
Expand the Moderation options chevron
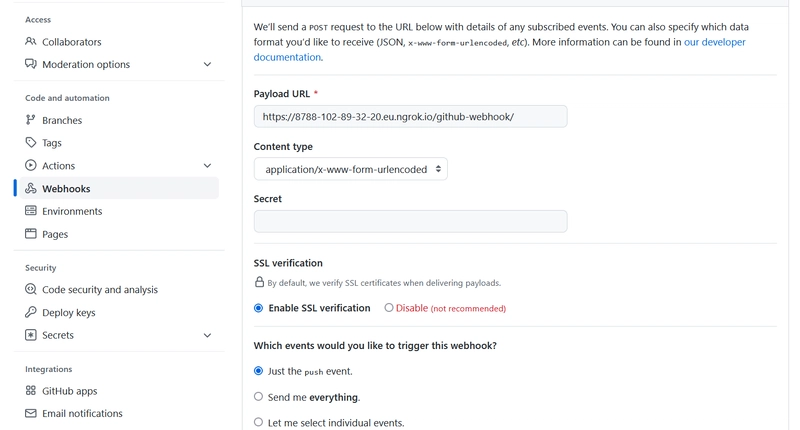pyautogui.click(x=207, y=65)
